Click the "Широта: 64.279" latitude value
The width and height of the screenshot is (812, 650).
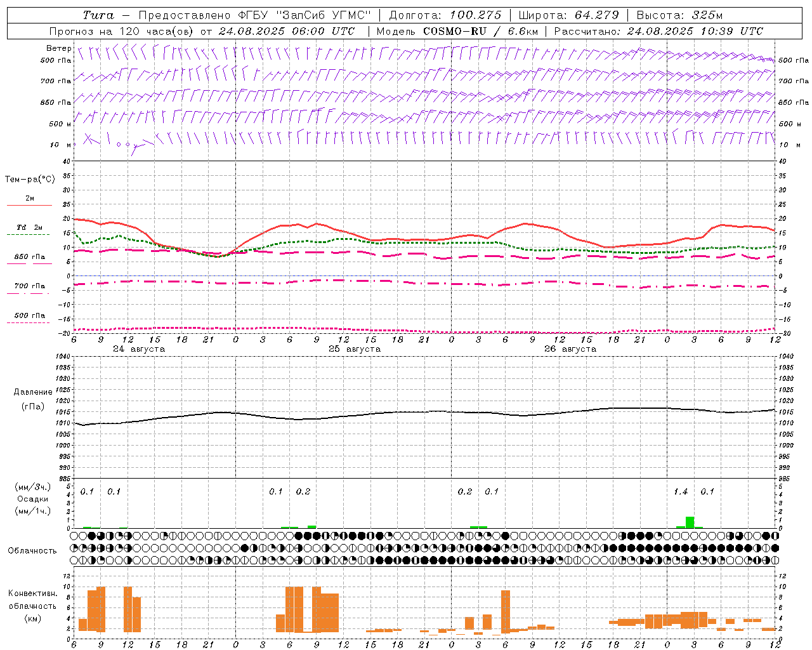(568, 15)
